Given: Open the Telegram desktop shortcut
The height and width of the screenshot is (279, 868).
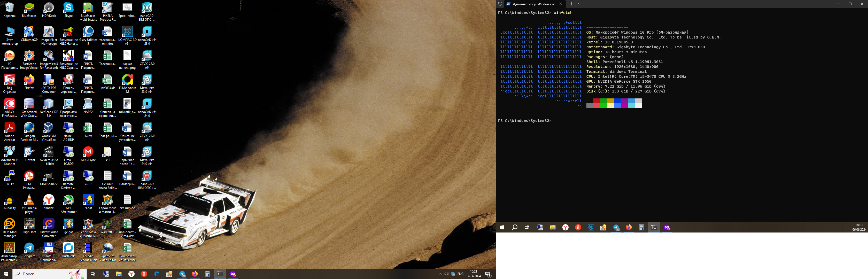Looking at the screenshot, I should coord(29,250).
